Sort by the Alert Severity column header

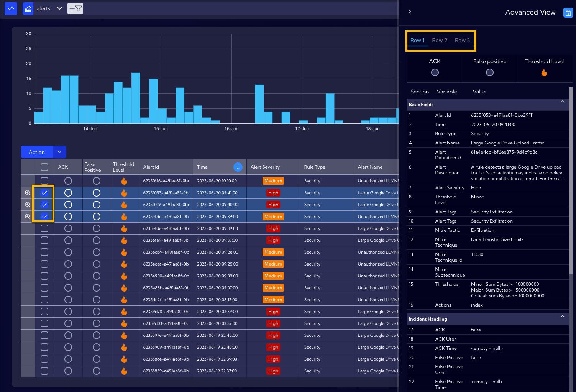265,167
